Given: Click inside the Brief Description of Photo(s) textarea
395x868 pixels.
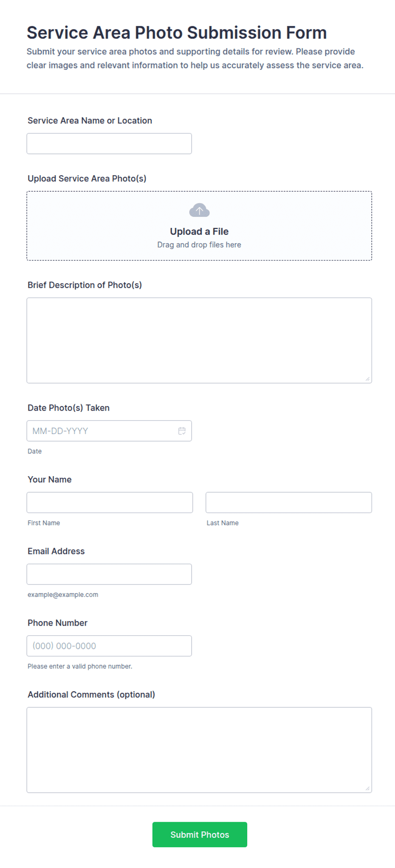Looking at the screenshot, I should [x=199, y=340].
